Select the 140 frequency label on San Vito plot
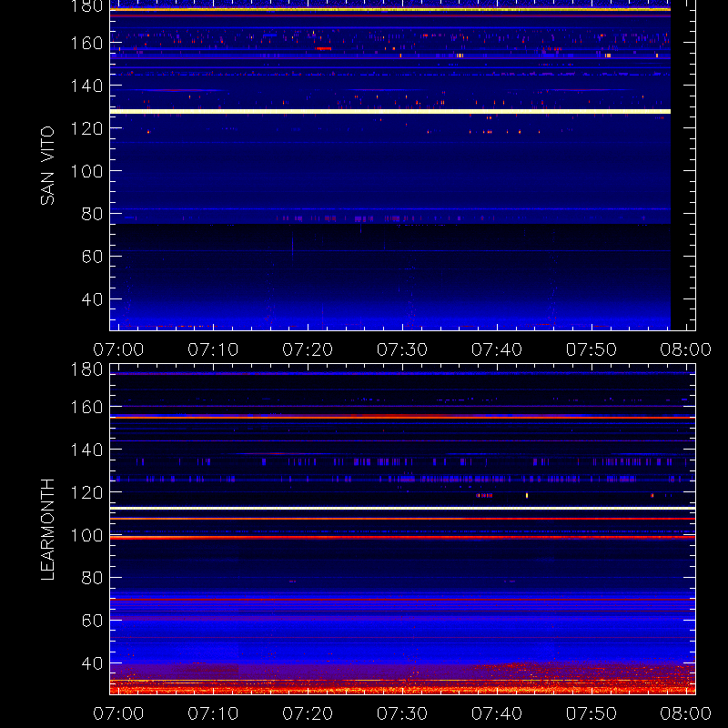Screen dimensions: 728x728 point(86,86)
